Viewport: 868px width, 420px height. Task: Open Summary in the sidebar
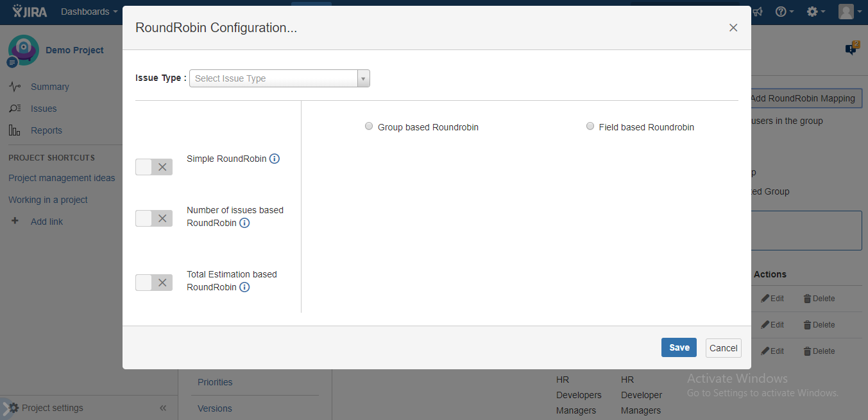click(49, 87)
